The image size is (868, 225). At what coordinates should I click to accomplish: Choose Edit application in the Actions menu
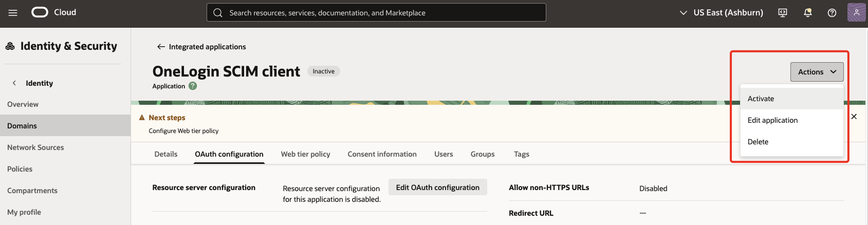tap(772, 120)
